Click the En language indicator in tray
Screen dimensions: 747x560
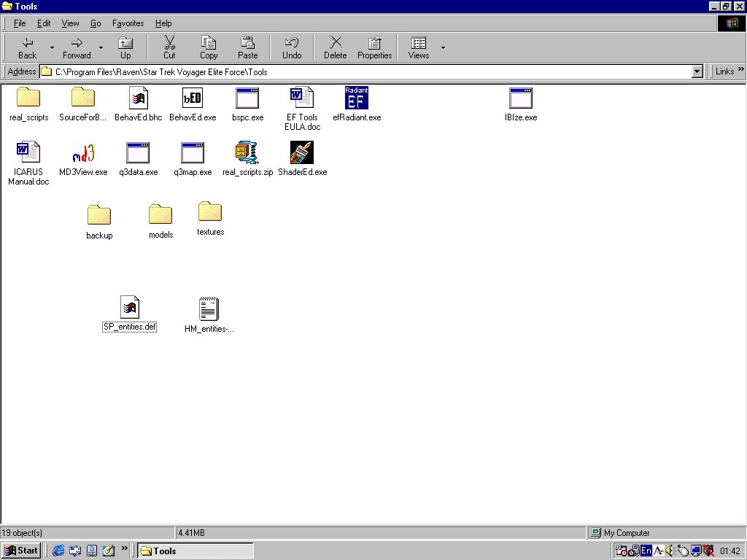pyautogui.click(x=646, y=551)
